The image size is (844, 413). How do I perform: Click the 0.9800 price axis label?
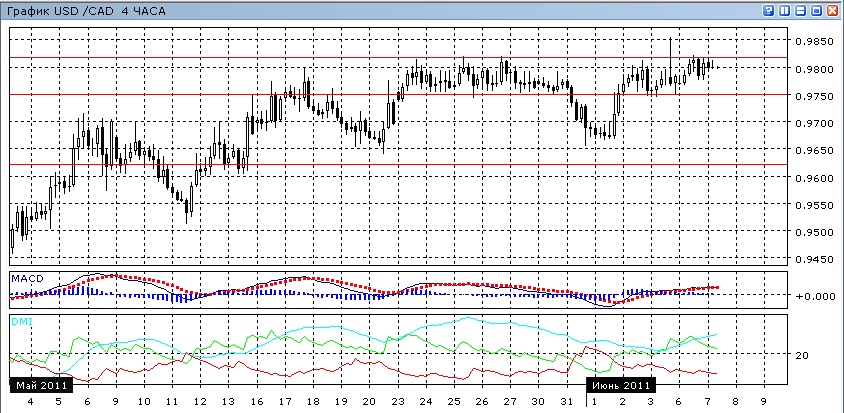point(816,69)
